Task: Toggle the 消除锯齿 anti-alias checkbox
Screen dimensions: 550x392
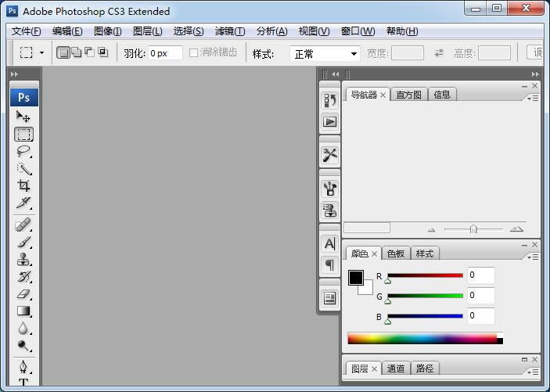Action: [x=193, y=53]
